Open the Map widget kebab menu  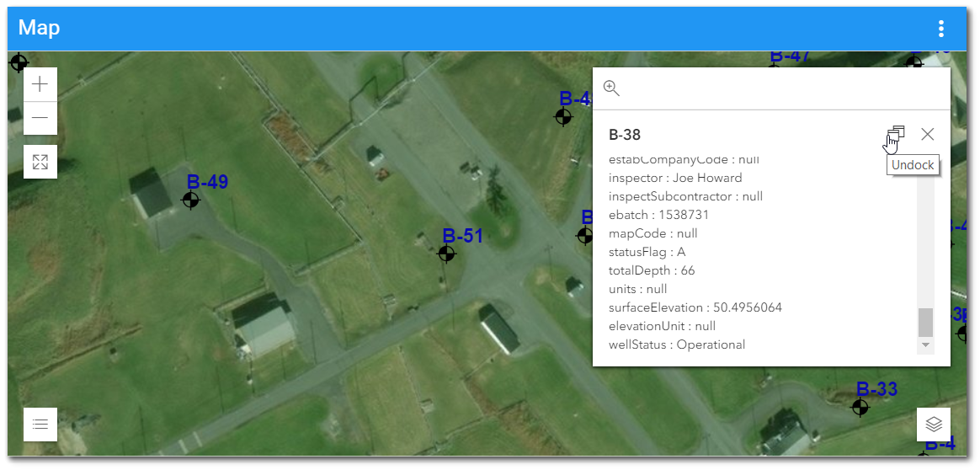coord(940,29)
